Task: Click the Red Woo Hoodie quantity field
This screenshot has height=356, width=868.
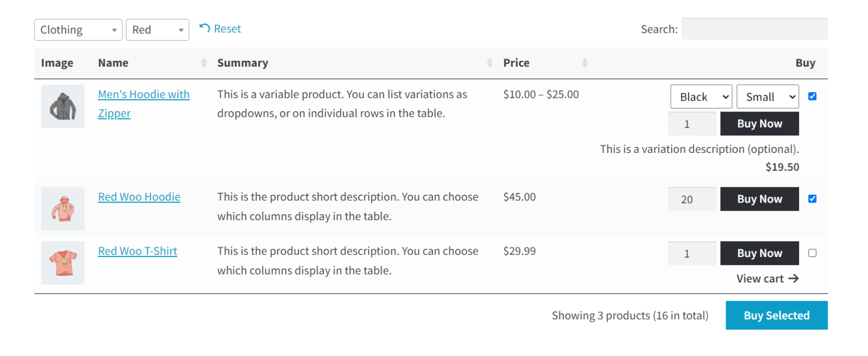Action: coord(692,199)
